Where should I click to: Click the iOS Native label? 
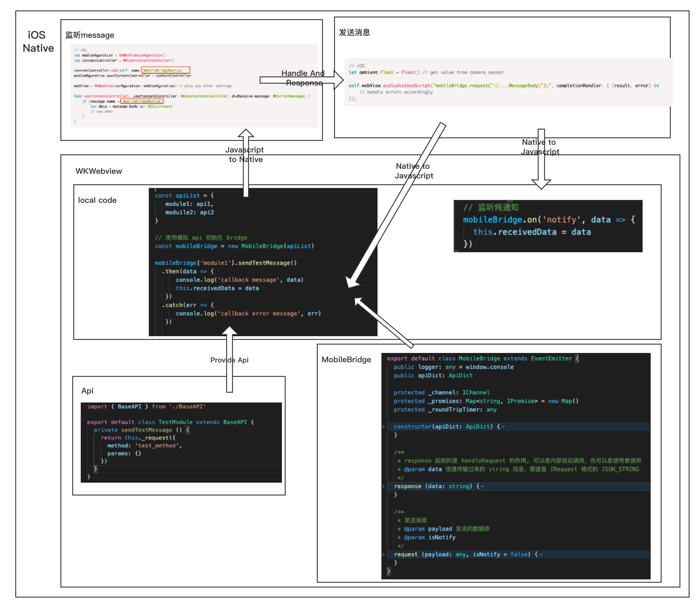(38, 41)
